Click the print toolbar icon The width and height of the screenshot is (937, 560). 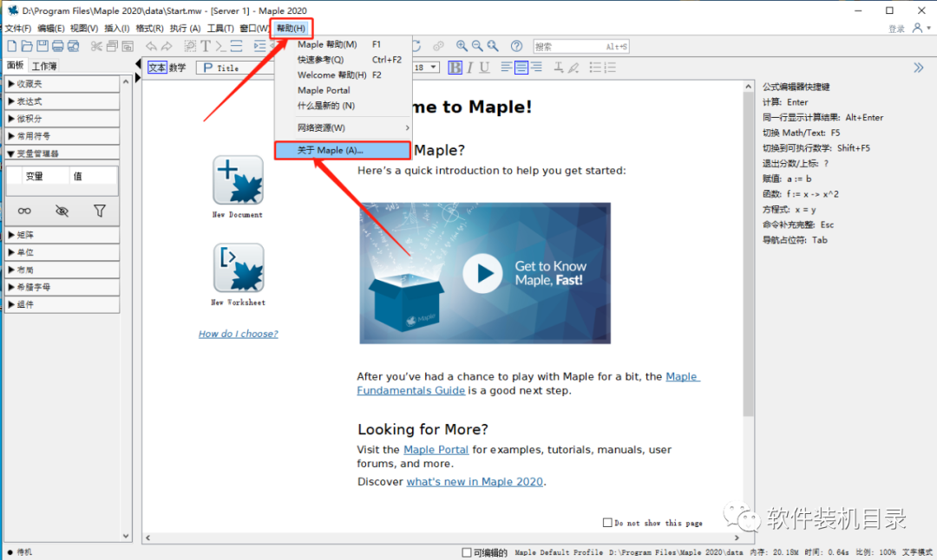[58, 46]
